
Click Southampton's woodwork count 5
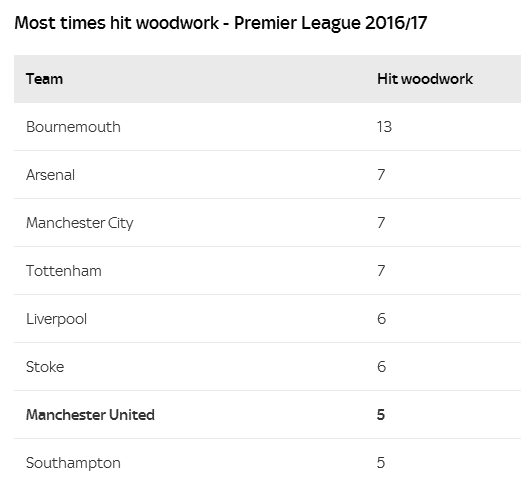pyautogui.click(x=381, y=463)
